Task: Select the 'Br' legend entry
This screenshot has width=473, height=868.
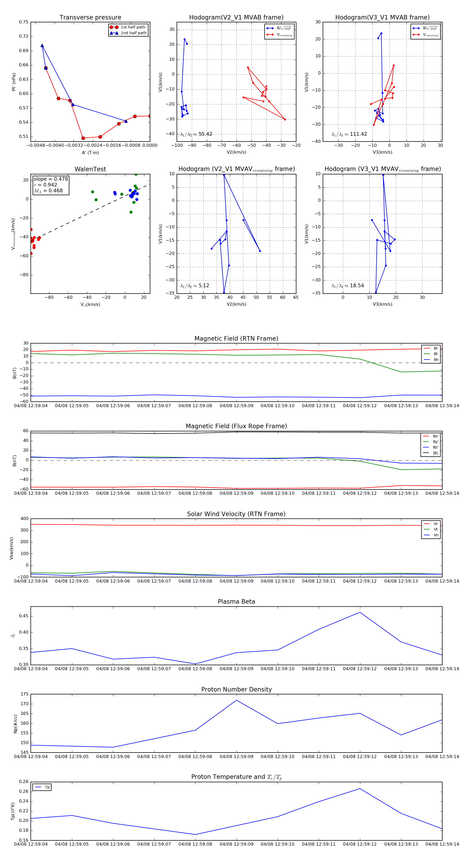Action: pyautogui.click(x=431, y=349)
